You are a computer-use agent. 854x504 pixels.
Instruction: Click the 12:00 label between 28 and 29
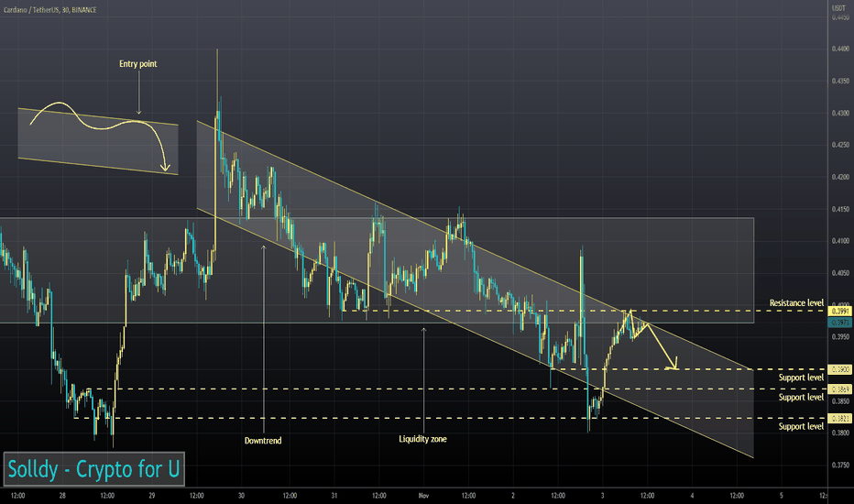tap(107, 495)
